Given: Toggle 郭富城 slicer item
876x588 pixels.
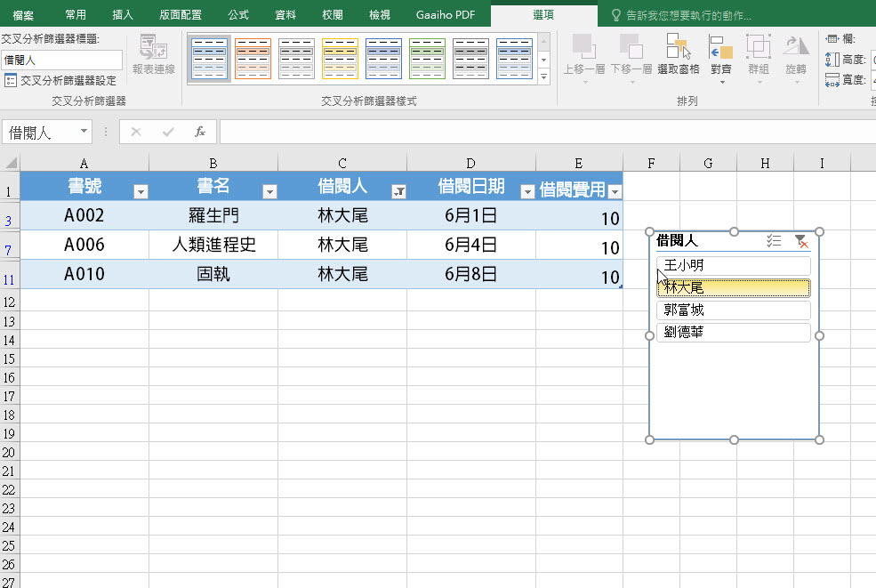Looking at the screenshot, I should click(733, 310).
